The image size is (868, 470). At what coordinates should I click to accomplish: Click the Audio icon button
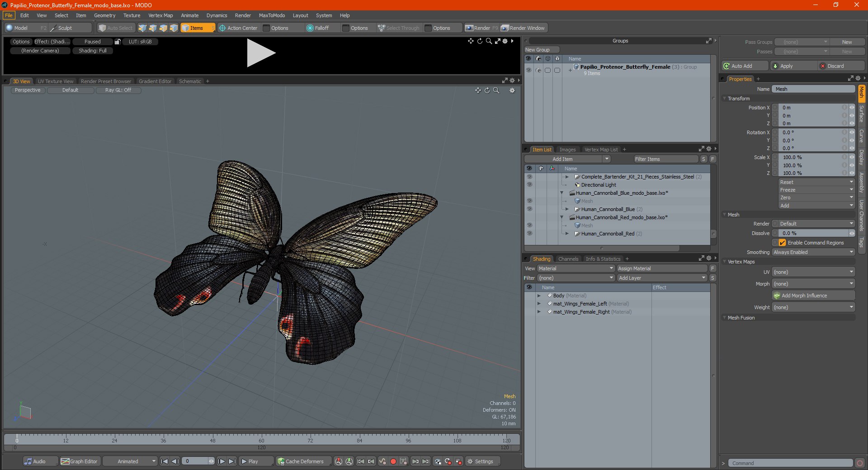click(x=28, y=461)
